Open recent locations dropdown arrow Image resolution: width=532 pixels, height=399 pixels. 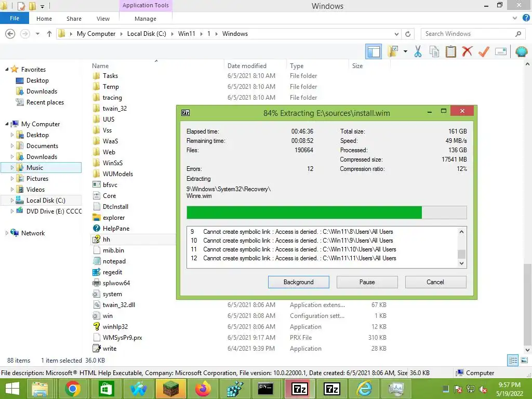37,34
